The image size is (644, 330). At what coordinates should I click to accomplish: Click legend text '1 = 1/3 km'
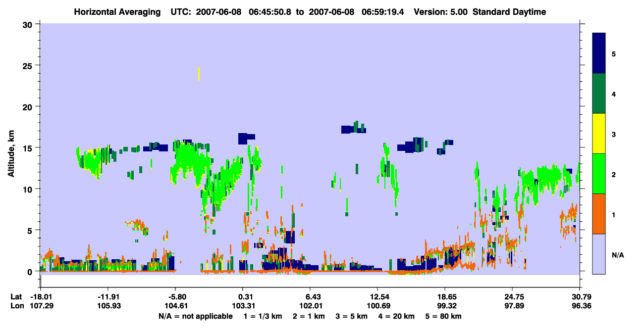(263, 316)
